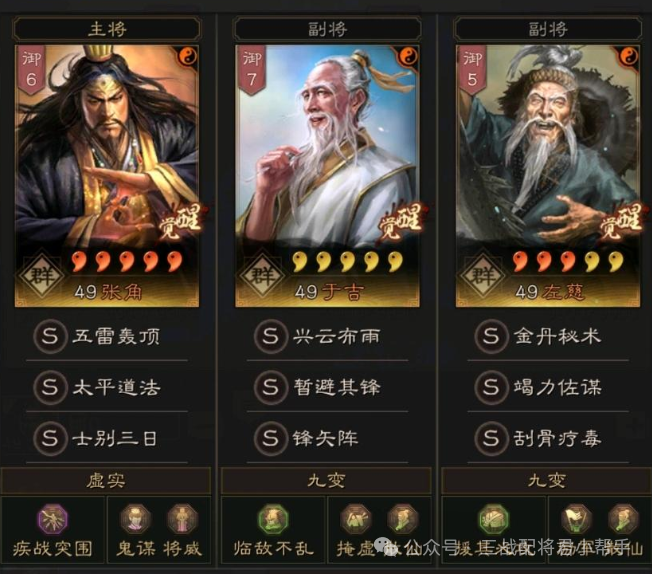Image resolution: width=652 pixels, height=574 pixels.
Task: Select the 副将 header above 于吉
Action: (327, 29)
